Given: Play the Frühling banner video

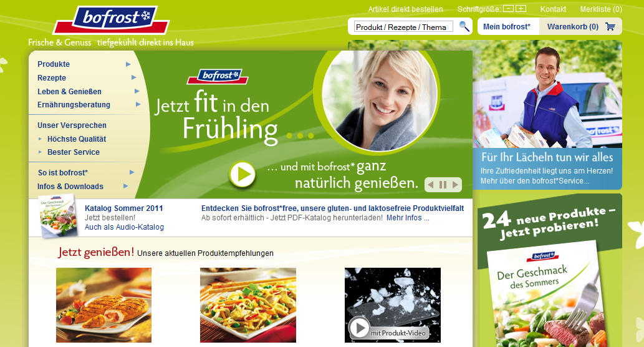Looking at the screenshot, I should [243, 174].
